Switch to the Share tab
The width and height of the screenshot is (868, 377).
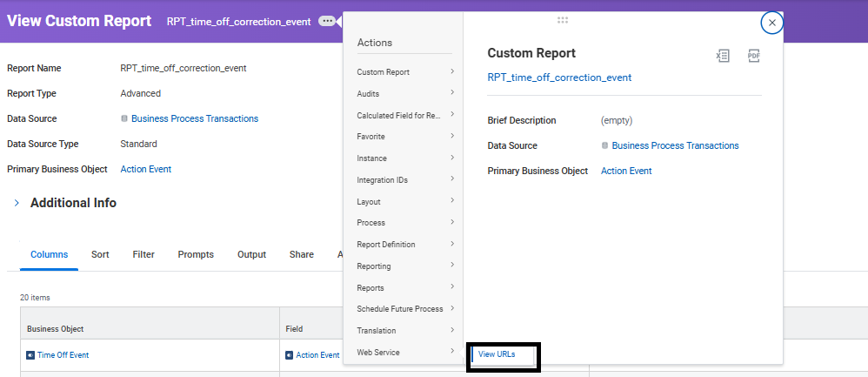302,254
